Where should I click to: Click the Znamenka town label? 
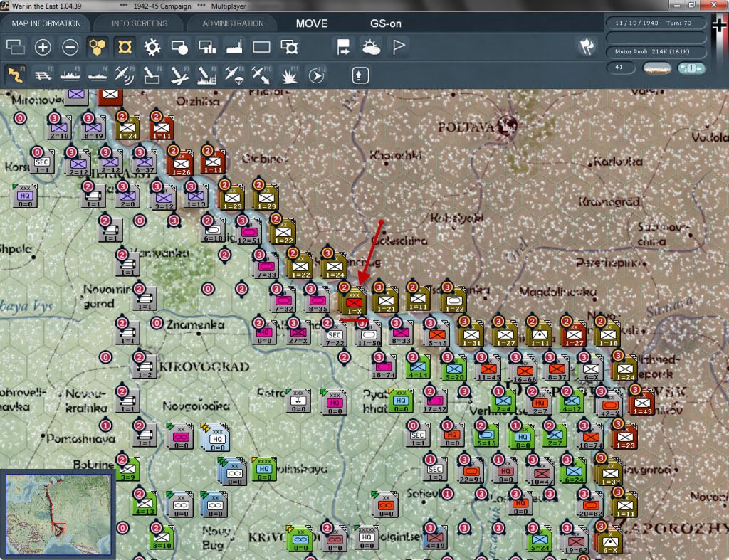tap(195, 324)
